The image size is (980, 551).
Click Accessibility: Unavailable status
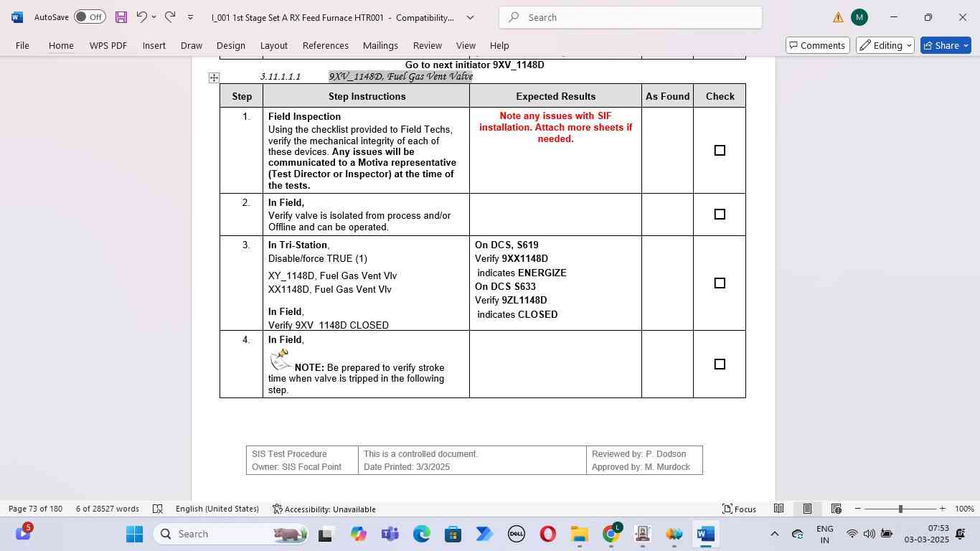click(324, 509)
